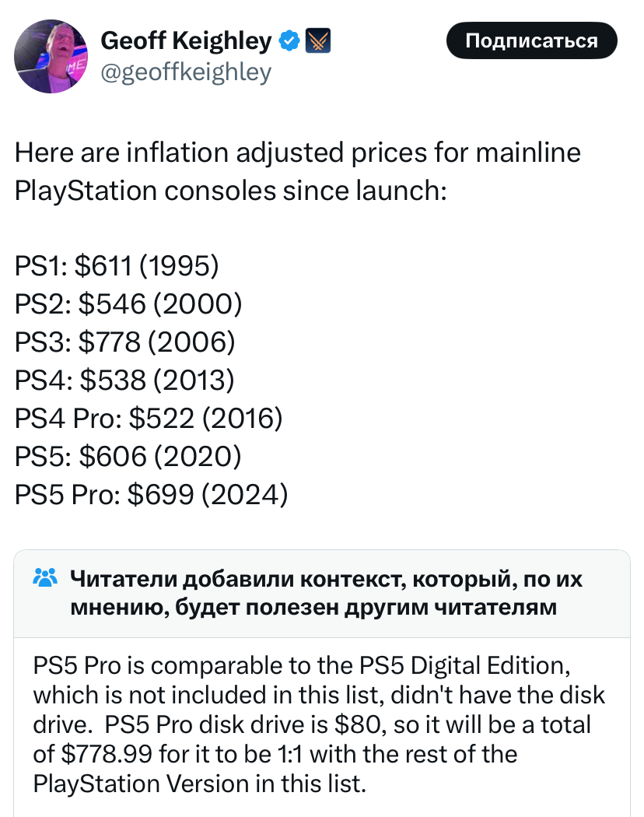
Task: Select the 'Читатели добавили контекст' note header
Action: click(325, 592)
